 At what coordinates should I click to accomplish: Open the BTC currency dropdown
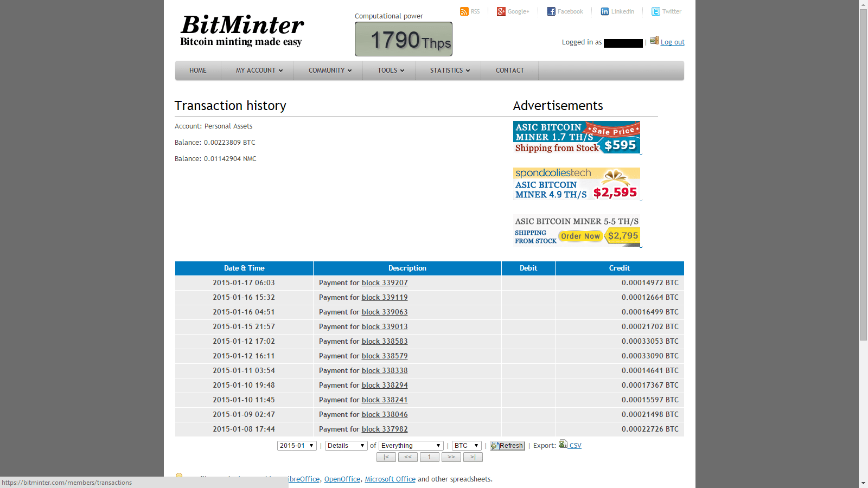[x=467, y=446]
